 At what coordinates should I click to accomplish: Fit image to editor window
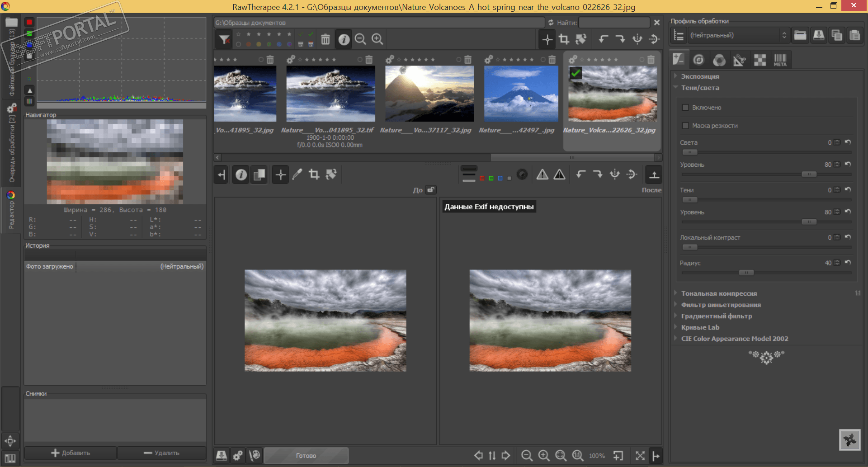pyautogui.click(x=561, y=456)
